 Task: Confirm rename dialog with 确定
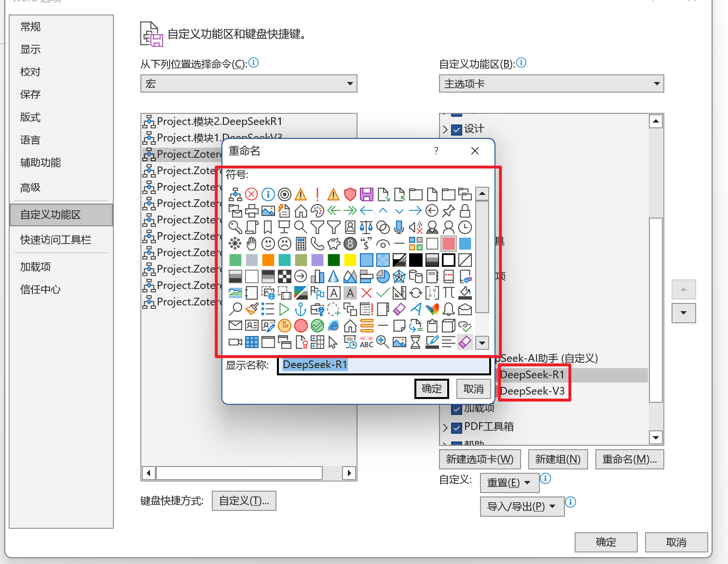point(432,389)
